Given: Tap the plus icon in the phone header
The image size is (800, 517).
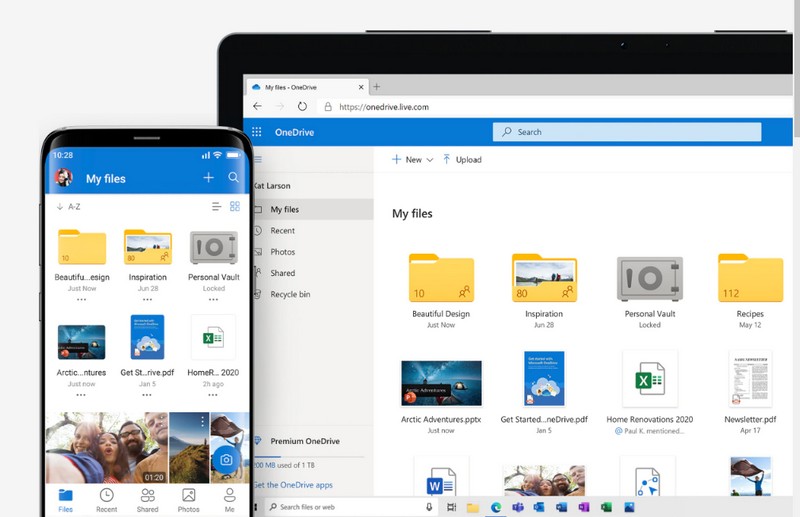Looking at the screenshot, I should tap(208, 178).
